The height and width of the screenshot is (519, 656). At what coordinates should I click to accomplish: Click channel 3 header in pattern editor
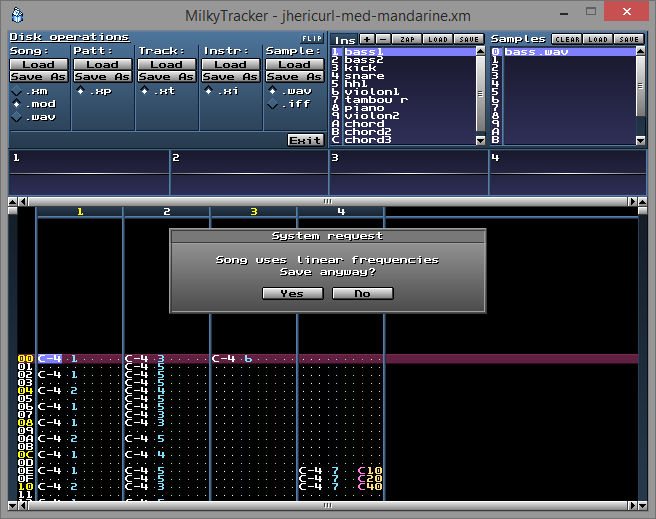254,212
